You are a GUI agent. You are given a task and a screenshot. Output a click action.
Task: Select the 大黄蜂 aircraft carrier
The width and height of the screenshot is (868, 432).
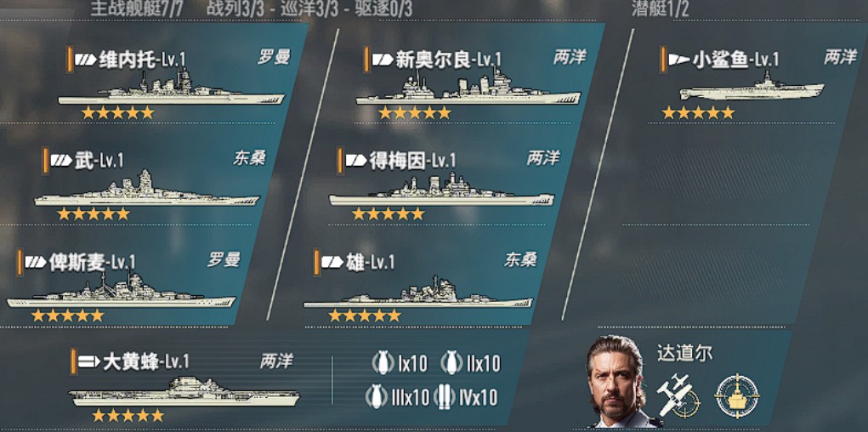[x=184, y=384]
